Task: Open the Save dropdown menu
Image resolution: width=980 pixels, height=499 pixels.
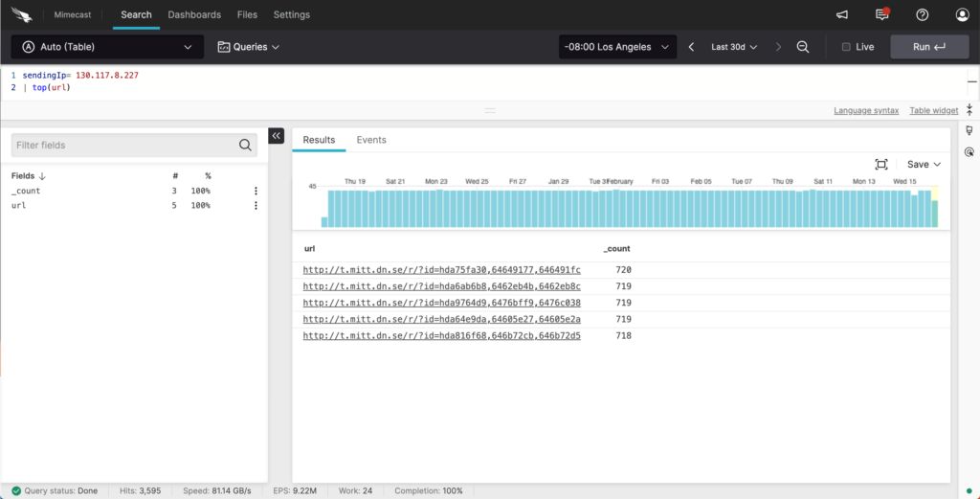Action: 924,165
